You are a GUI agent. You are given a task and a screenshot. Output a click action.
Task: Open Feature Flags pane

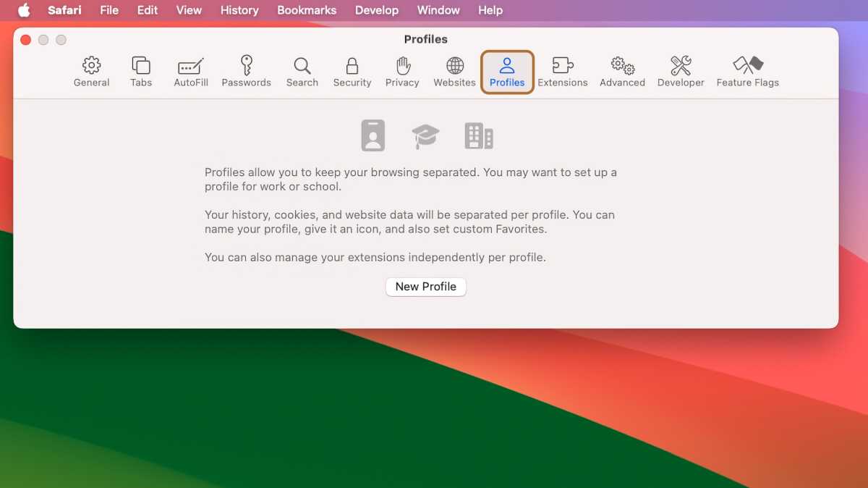(x=748, y=72)
